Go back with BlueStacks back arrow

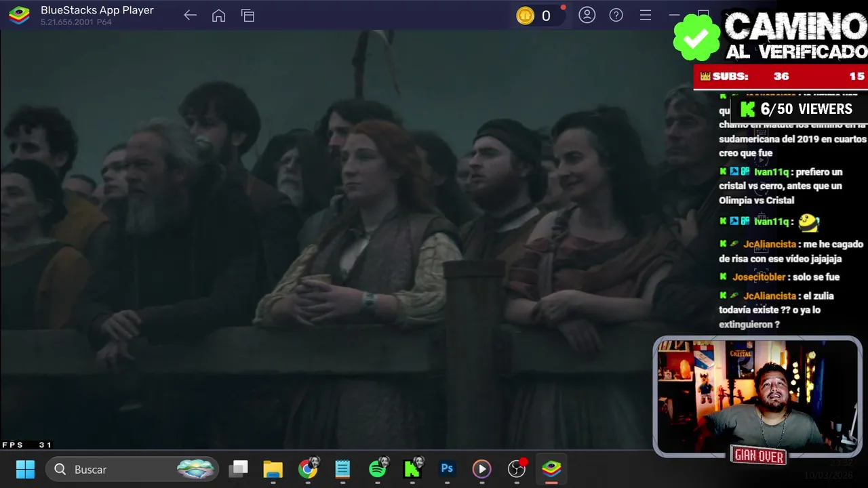point(190,16)
